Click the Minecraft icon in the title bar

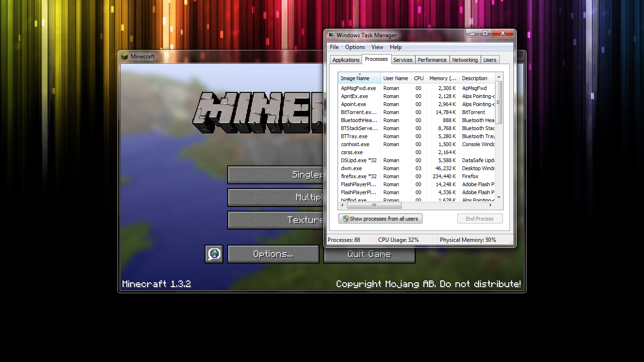(x=124, y=57)
